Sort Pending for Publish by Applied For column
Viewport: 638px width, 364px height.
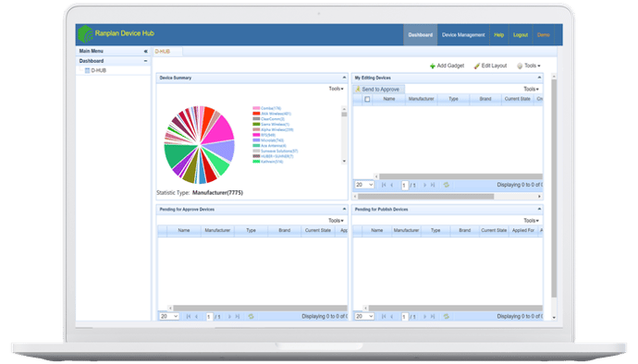523,231
